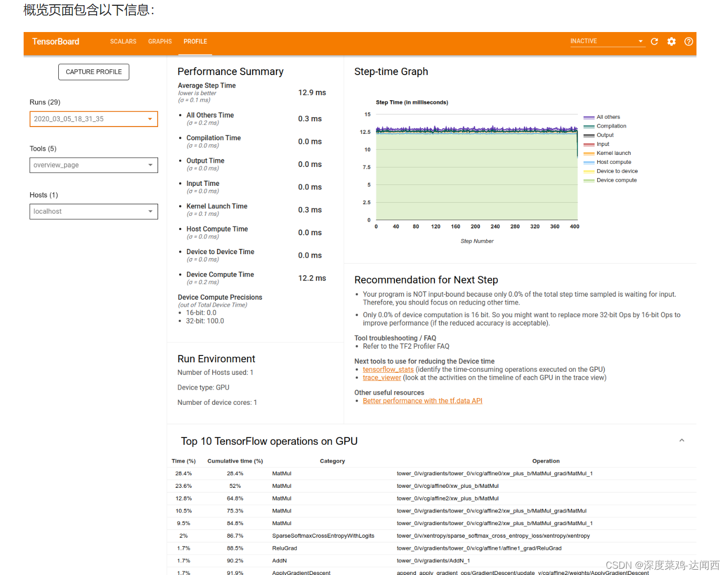This screenshot has height=575, width=728.
Task: Click the Device to Device Time label
Action: [220, 252]
